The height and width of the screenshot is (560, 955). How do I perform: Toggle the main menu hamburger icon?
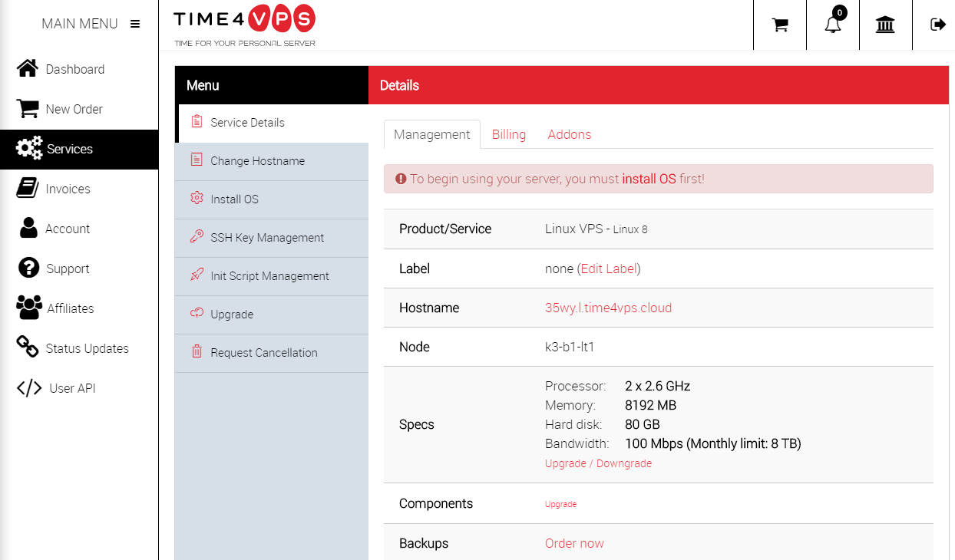pos(135,24)
